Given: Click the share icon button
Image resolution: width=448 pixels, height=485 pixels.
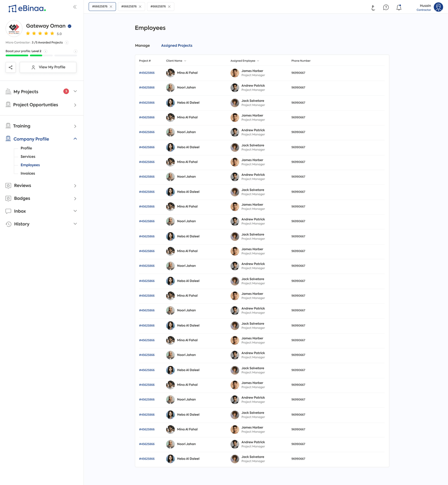Looking at the screenshot, I should point(11,67).
